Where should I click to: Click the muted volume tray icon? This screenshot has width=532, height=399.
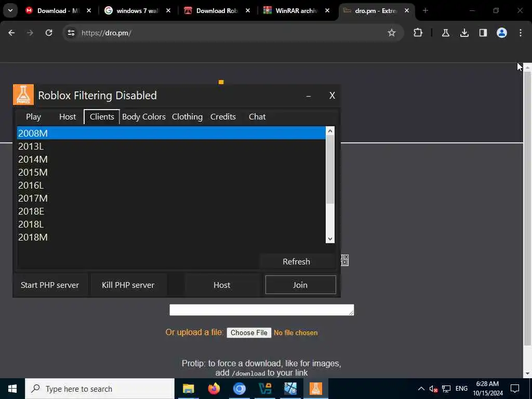pos(433,389)
